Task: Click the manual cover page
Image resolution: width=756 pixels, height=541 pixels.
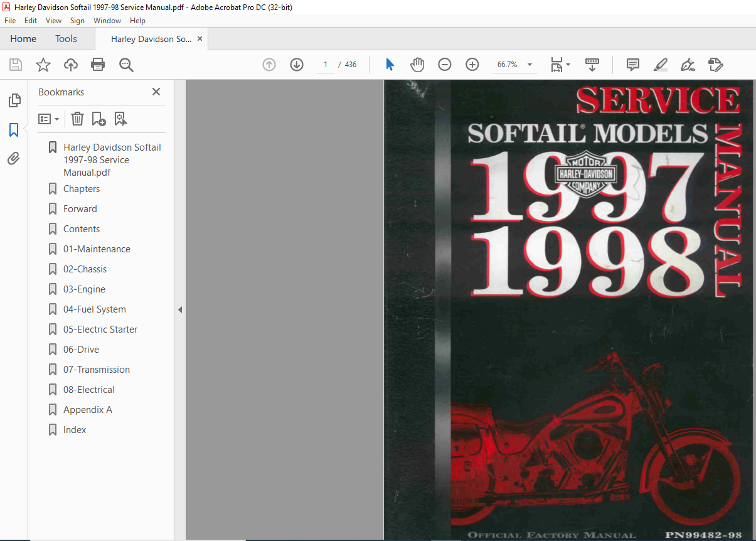Action: tap(568, 310)
